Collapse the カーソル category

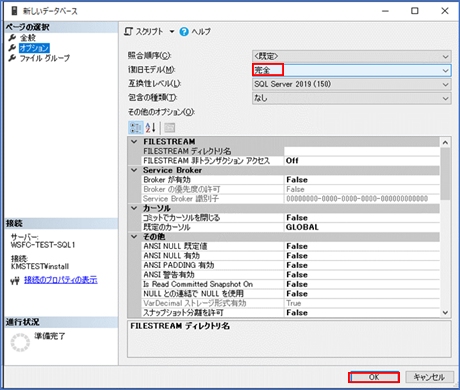134,208
